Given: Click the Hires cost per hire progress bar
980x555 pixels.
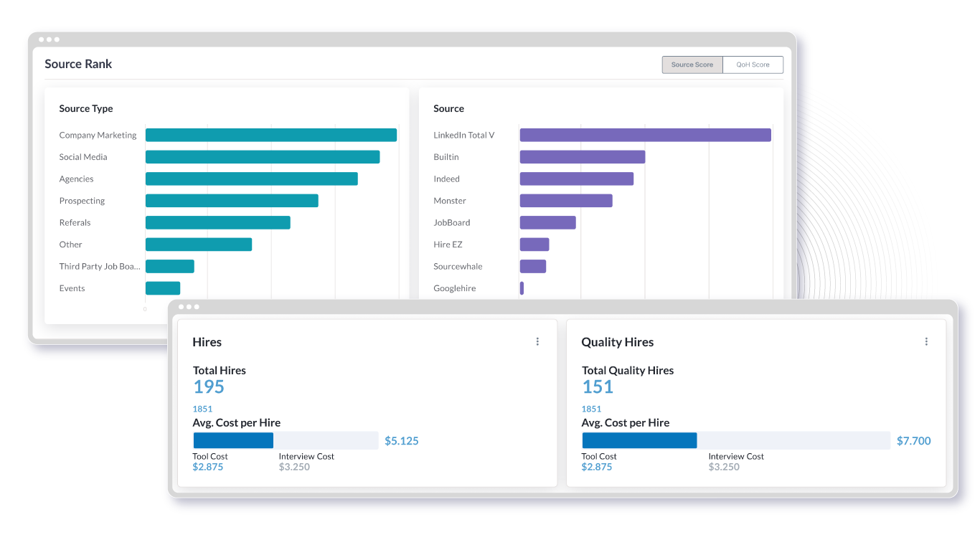Looking at the screenshot, I should click(286, 440).
